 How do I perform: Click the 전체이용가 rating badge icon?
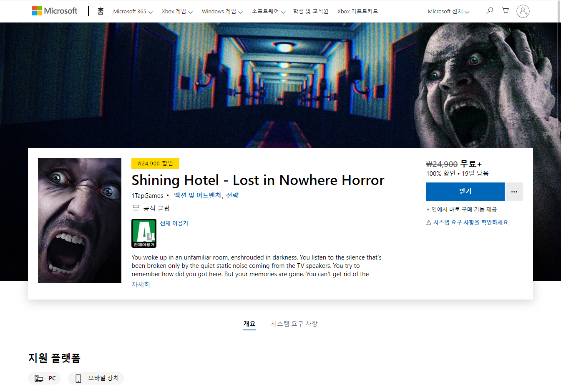tap(144, 233)
